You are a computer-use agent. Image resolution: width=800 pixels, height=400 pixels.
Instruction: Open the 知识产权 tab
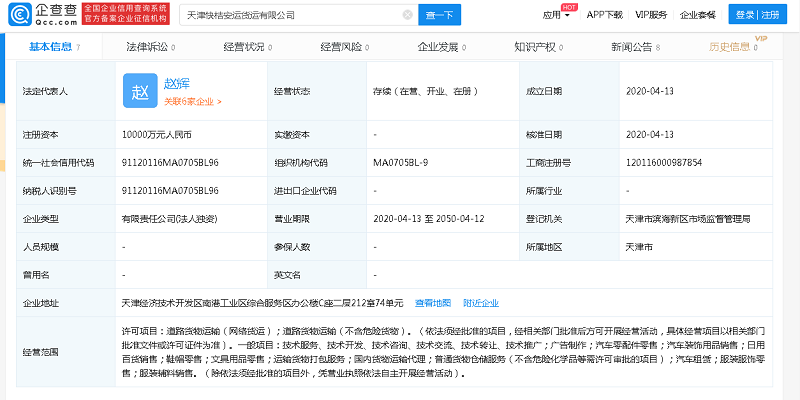coord(535,47)
